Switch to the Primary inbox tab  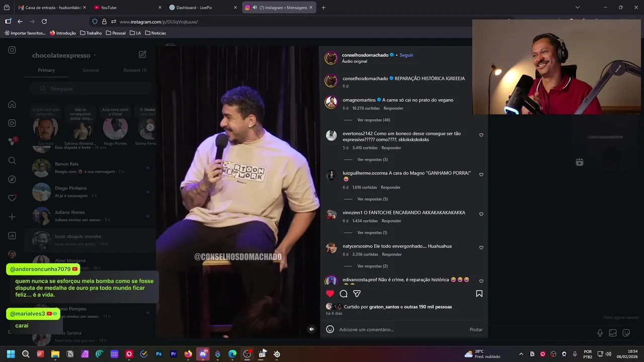(x=46, y=70)
